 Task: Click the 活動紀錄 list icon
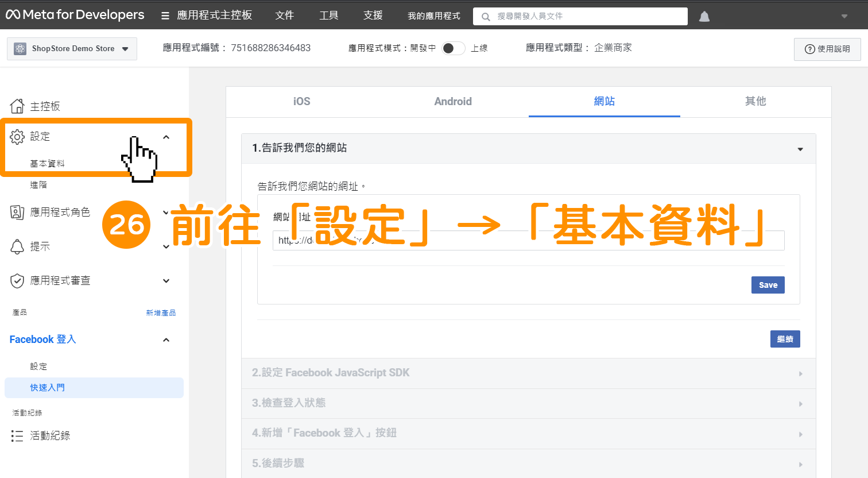pyautogui.click(x=17, y=436)
